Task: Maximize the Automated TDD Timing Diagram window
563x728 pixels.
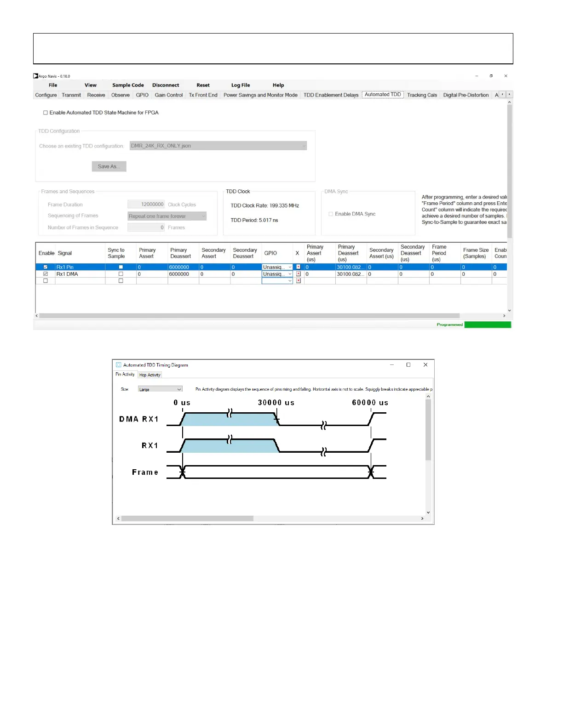Action: 408,365
